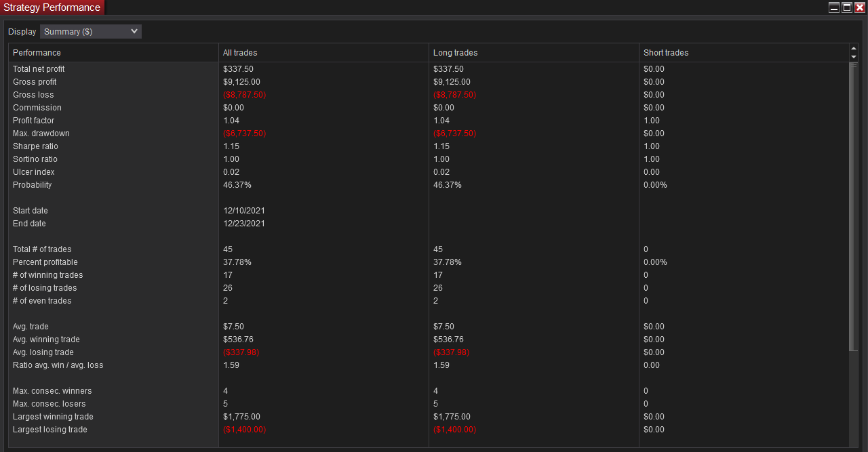Click the Sharpe ratio row label
This screenshot has width=868, height=452.
pos(35,146)
